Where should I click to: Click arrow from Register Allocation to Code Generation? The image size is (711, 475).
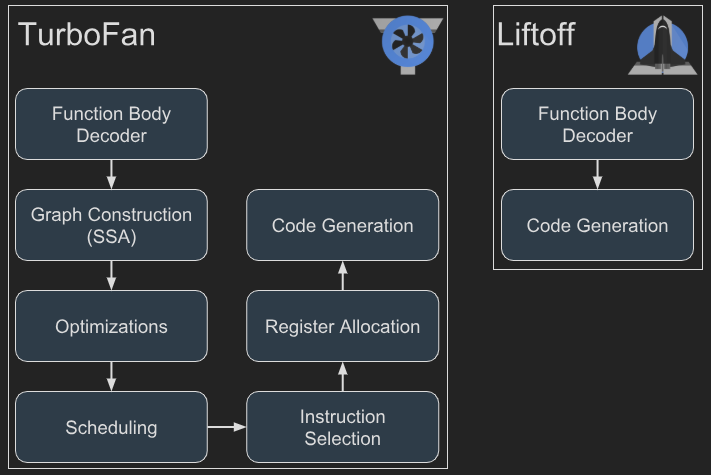pyautogui.click(x=343, y=276)
